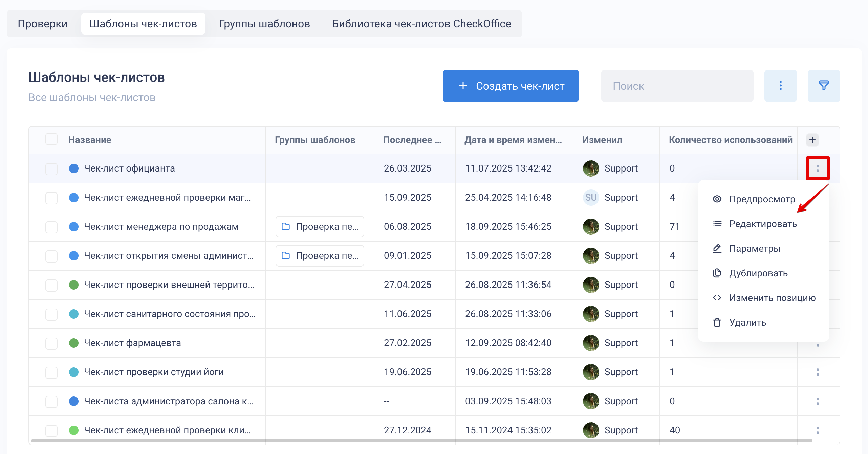Focus the Поиск search field

[x=677, y=86]
